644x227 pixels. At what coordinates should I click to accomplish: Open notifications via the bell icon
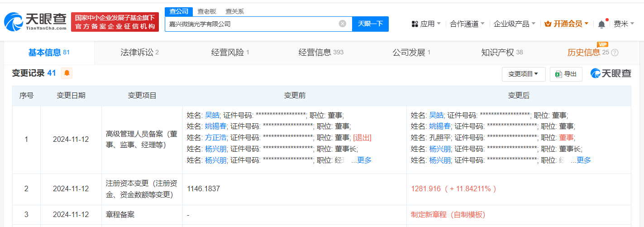[601, 24]
